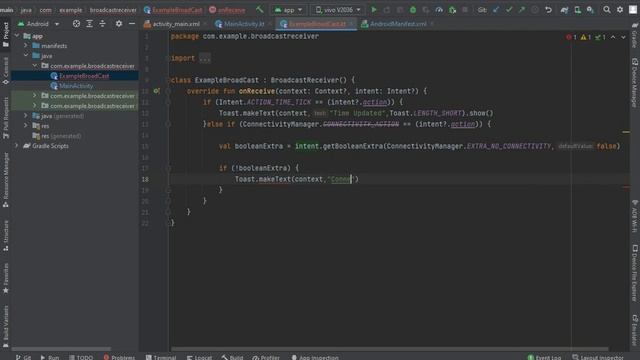Click the Search Everywhere magnifier icon
This screenshot has width=640, height=360.
coord(607,9)
